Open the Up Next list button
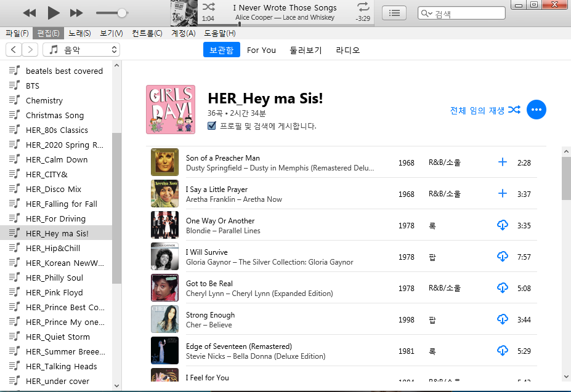This screenshot has height=392, width=571. 394,13
